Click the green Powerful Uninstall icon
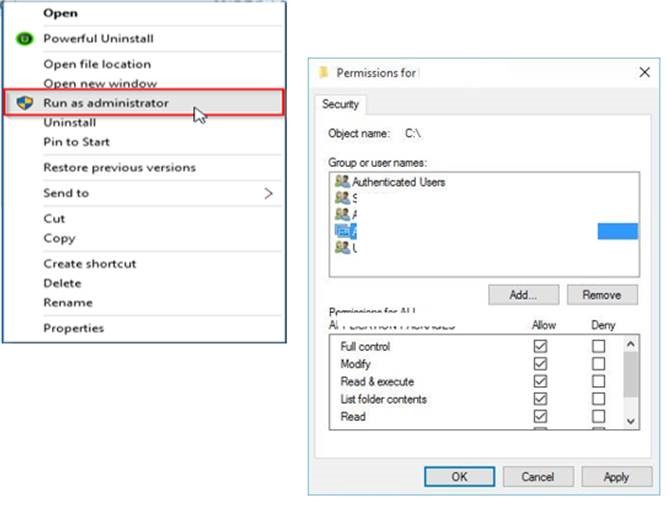This screenshot has height=505, width=670. coord(24,39)
